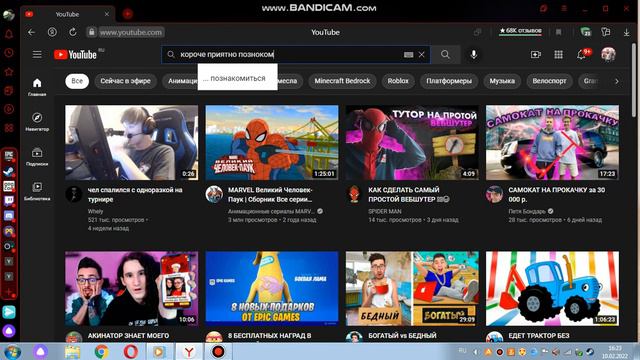Select the Велоспорт filter chip
Viewport: 640px width, 360px height.
point(549,81)
